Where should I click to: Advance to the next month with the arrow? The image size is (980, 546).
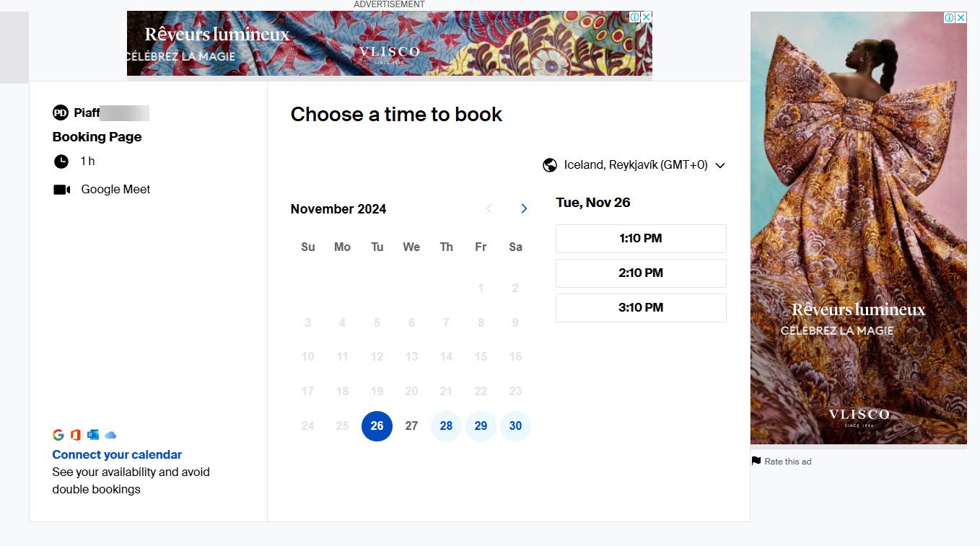[x=524, y=208]
